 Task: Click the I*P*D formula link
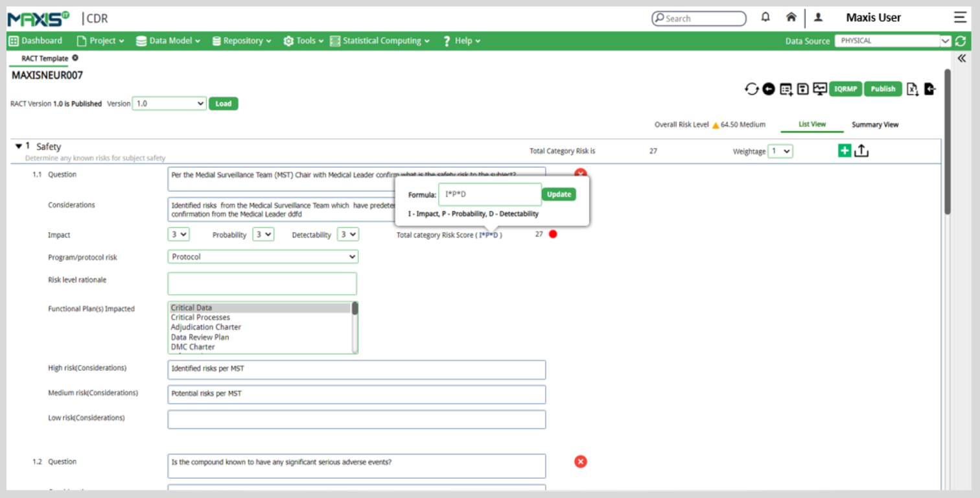489,235
